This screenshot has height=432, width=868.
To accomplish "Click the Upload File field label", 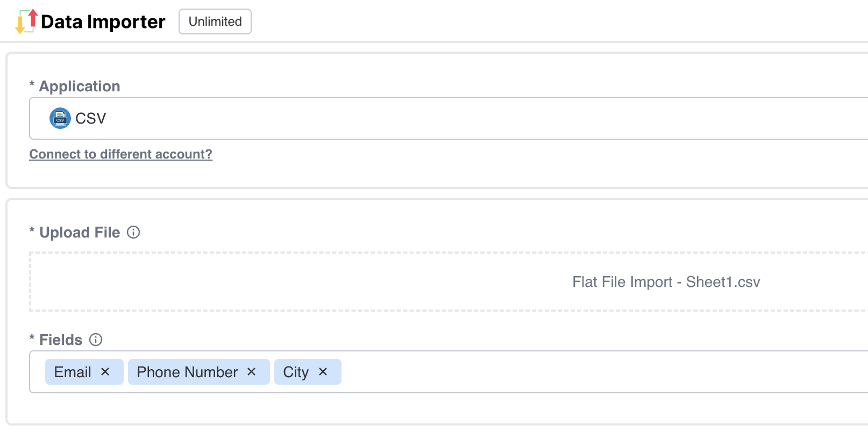I will 80,233.
